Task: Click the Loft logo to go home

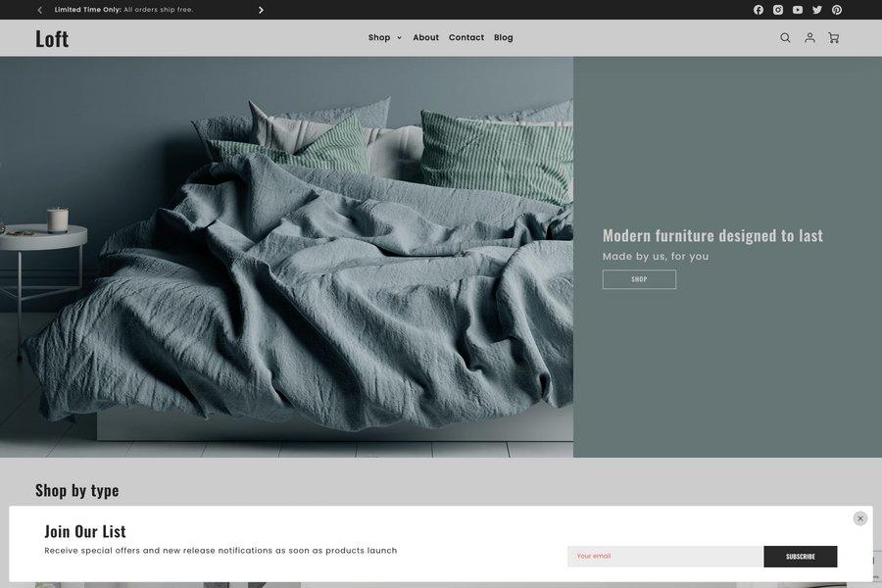Action: click(52, 37)
